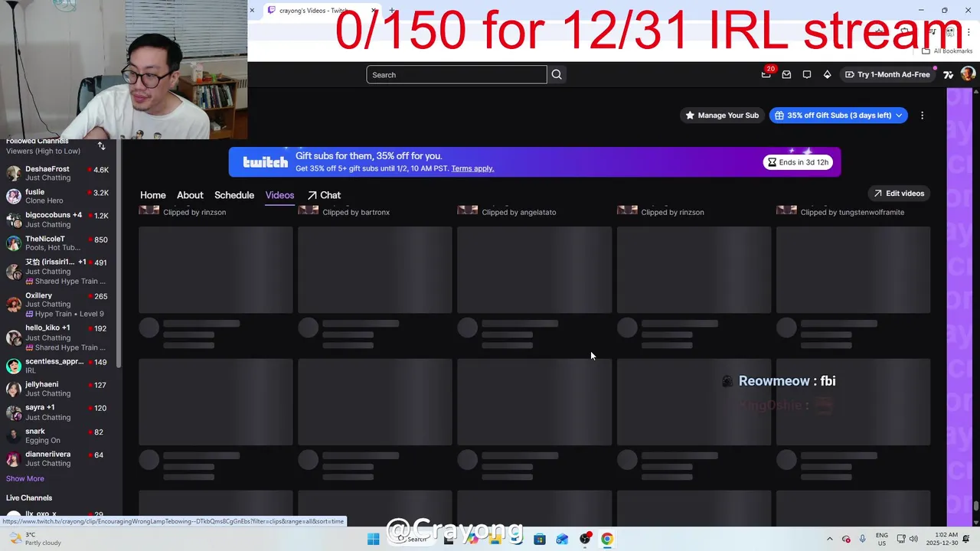Click the Manage Your Sub button
This screenshot has height=551, width=980.
721,116
